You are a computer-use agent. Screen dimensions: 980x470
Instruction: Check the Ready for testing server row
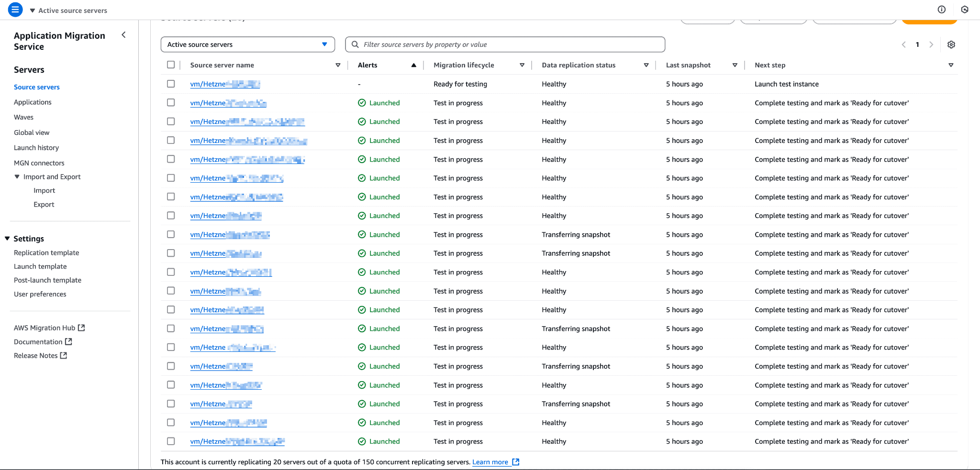[171, 84]
